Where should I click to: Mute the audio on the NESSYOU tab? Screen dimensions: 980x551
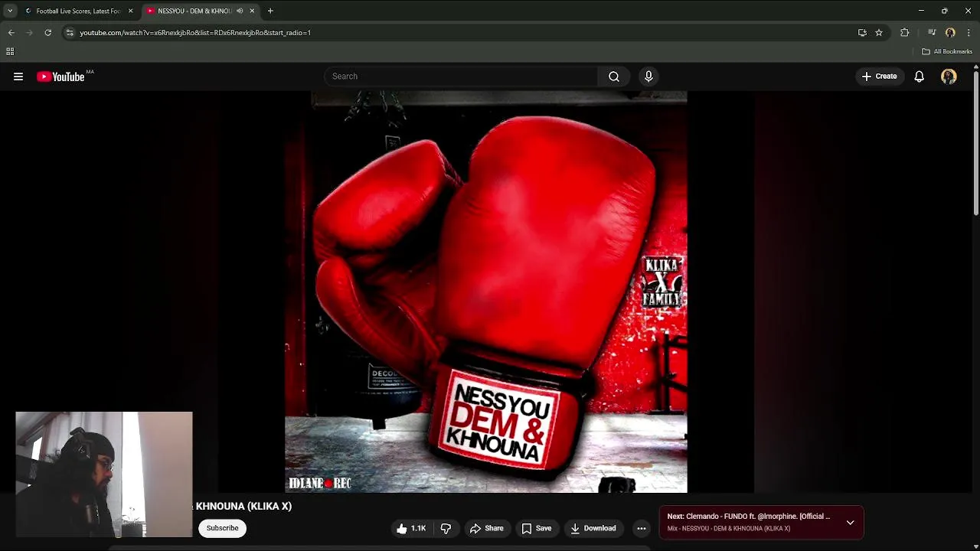[240, 11]
